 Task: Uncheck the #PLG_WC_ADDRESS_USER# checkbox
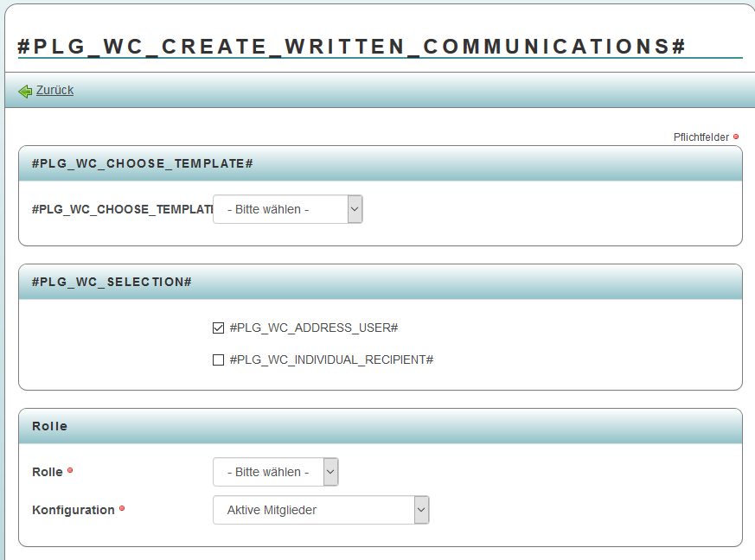(x=218, y=328)
